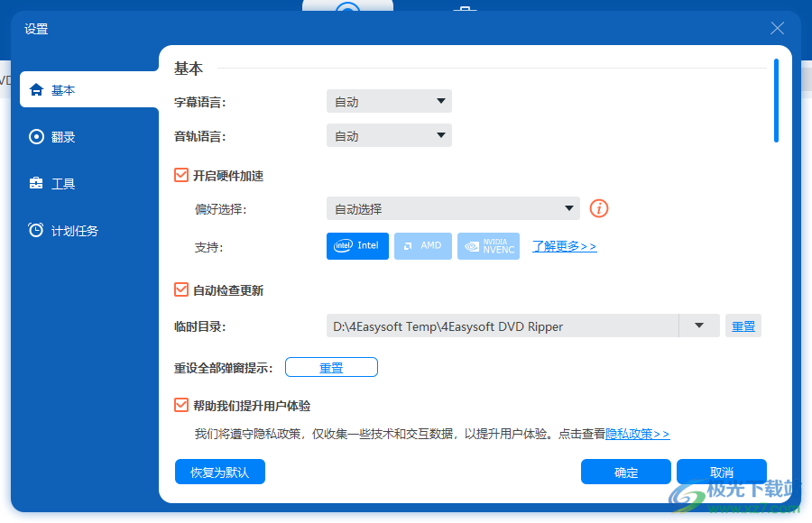Expand the 音轨语言 dropdown
The height and width of the screenshot is (523, 812).
389,135
